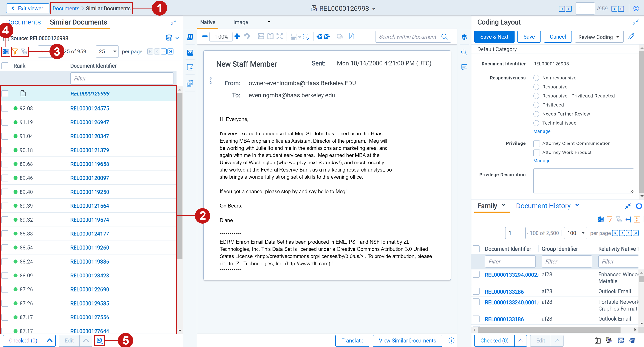The height and width of the screenshot is (347, 644).
Task: Click the save as PDF icon
Action: (351, 36)
